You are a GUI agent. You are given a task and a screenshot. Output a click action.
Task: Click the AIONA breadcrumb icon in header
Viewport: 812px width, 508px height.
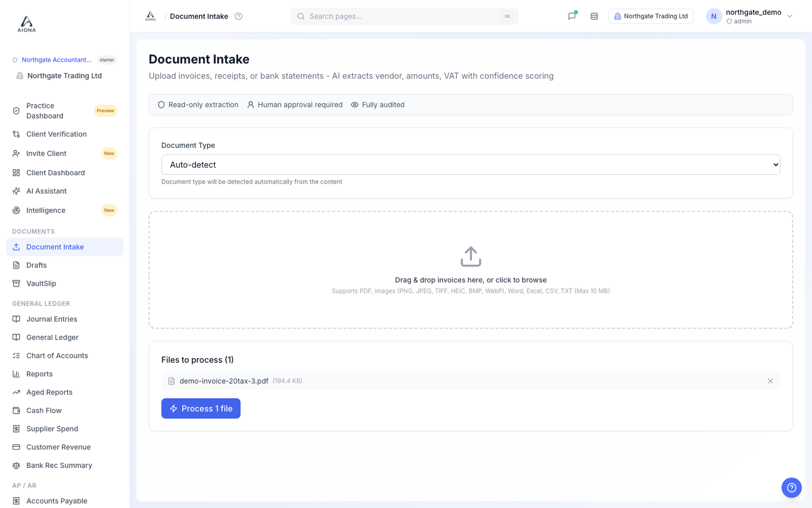point(151,16)
